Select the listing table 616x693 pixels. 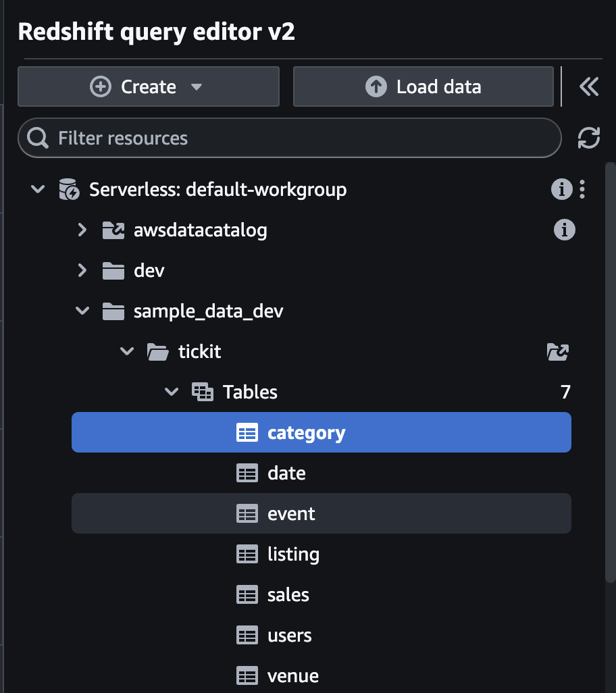pyautogui.click(x=322, y=555)
